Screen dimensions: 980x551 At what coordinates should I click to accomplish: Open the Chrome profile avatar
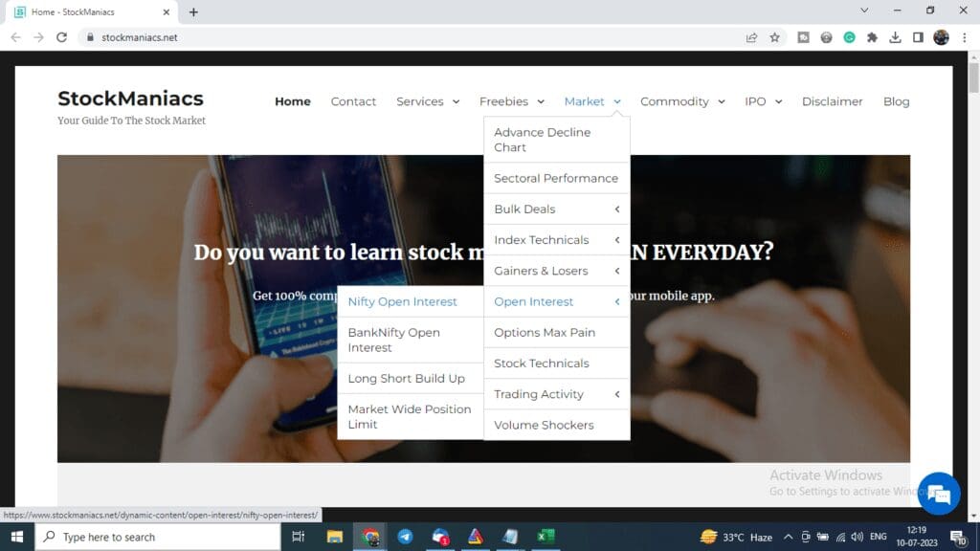pyautogui.click(x=942, y=37)
